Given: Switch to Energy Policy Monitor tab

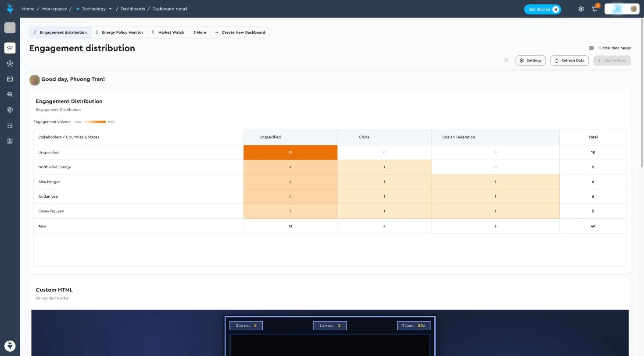Looking at the screenshot, I should point(119,32).
